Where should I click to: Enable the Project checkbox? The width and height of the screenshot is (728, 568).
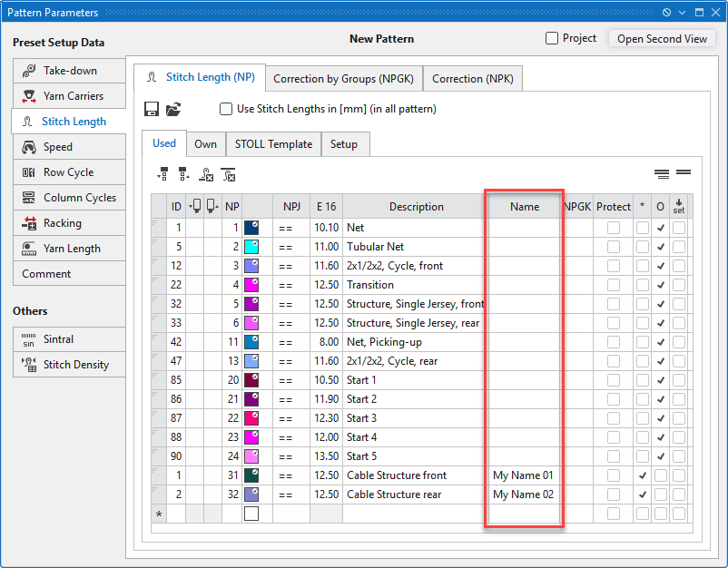pyautogui.click(x=552, y=38)
